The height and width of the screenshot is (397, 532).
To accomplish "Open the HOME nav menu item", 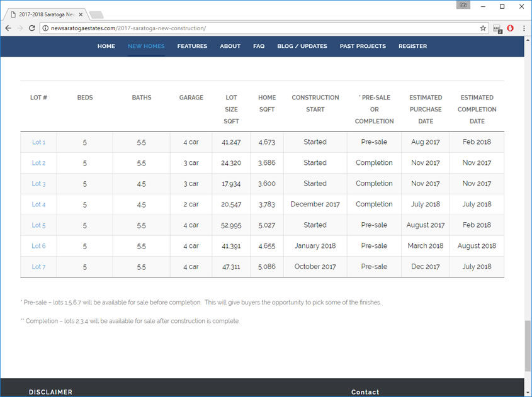I will coord(106,46).
